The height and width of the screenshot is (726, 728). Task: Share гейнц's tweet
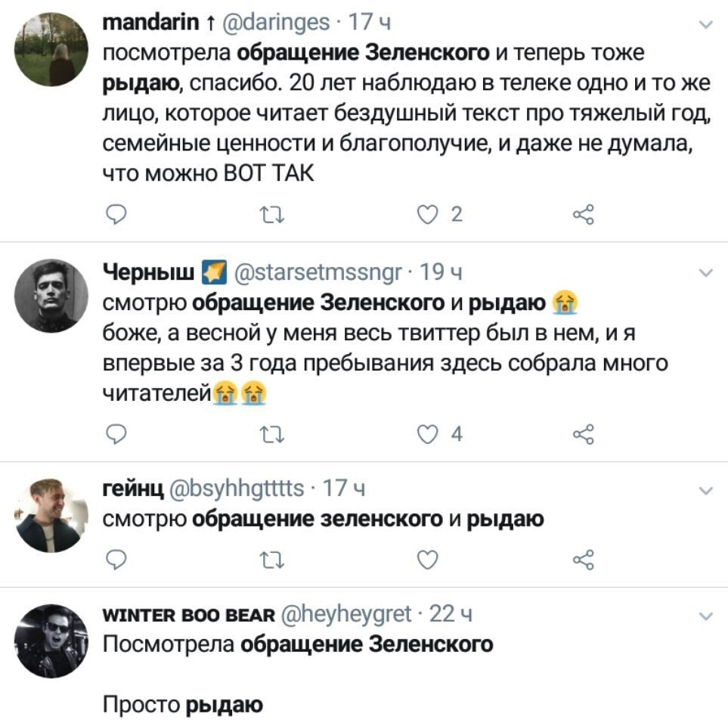click(584, 559)
